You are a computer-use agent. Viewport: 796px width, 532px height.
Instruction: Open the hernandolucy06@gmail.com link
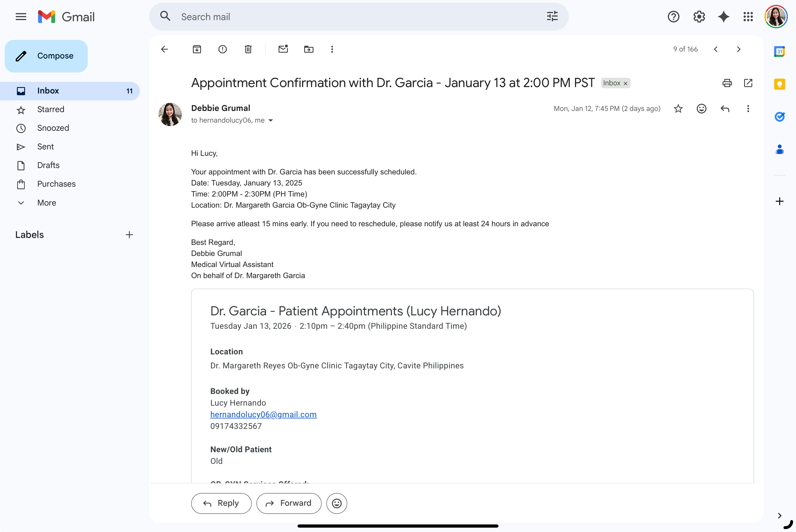tap(263, 414)
